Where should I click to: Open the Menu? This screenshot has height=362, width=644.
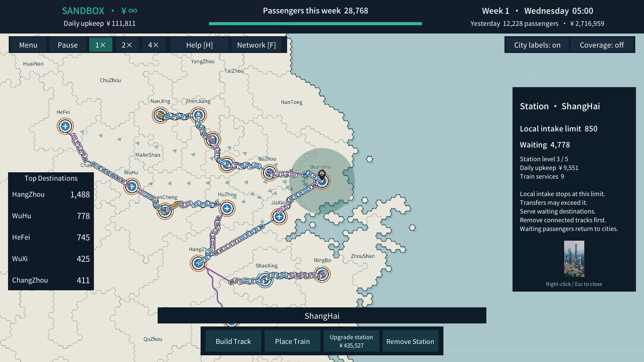coord(28,45)
